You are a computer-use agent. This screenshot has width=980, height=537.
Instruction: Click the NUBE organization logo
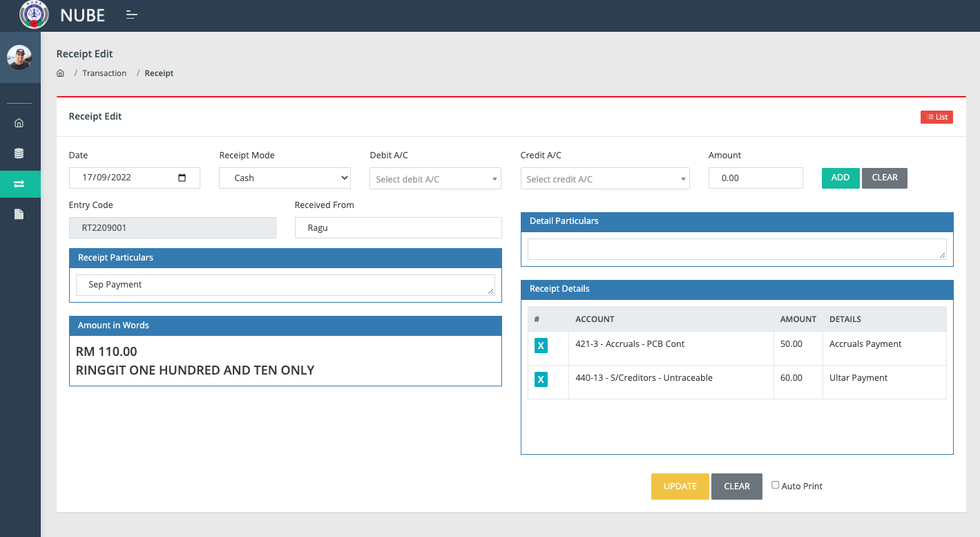tap(32, 15)
